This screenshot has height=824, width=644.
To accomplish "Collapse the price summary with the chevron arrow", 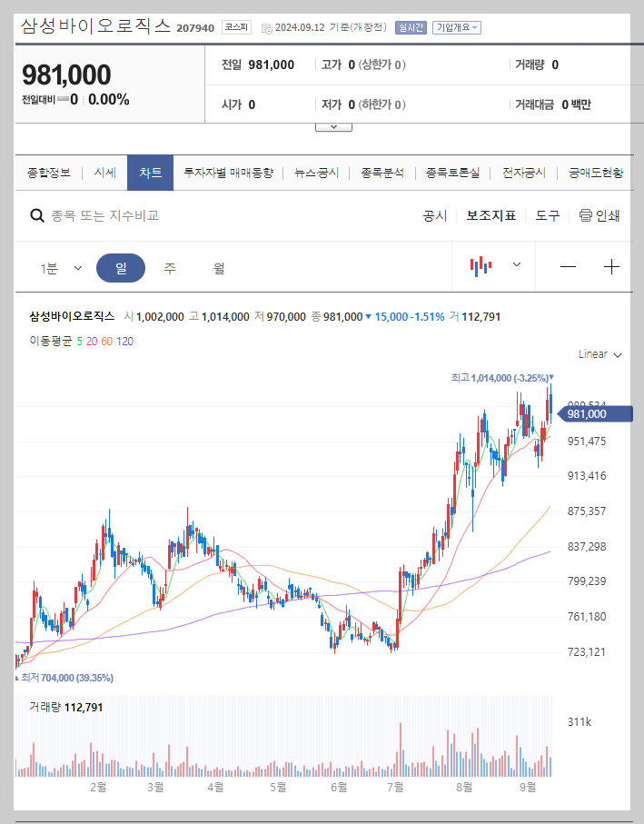I will point(332,126).
